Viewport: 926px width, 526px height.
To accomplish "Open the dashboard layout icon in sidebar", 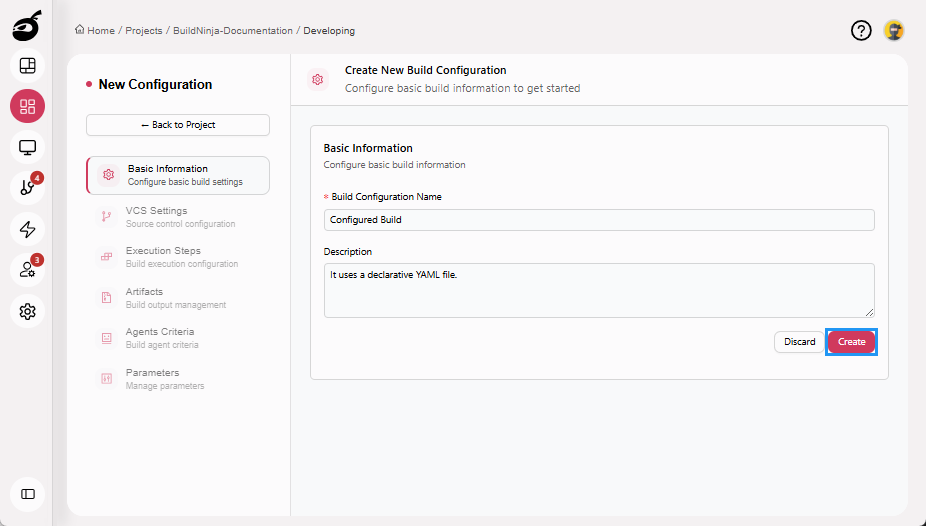I will (28, 66).
